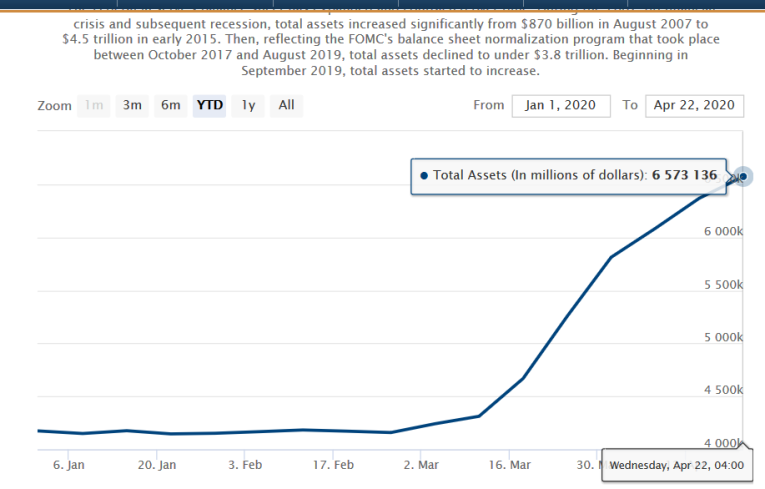Click the highlighted data point marker
Screen dimensions: 765x489
[743, 177]
